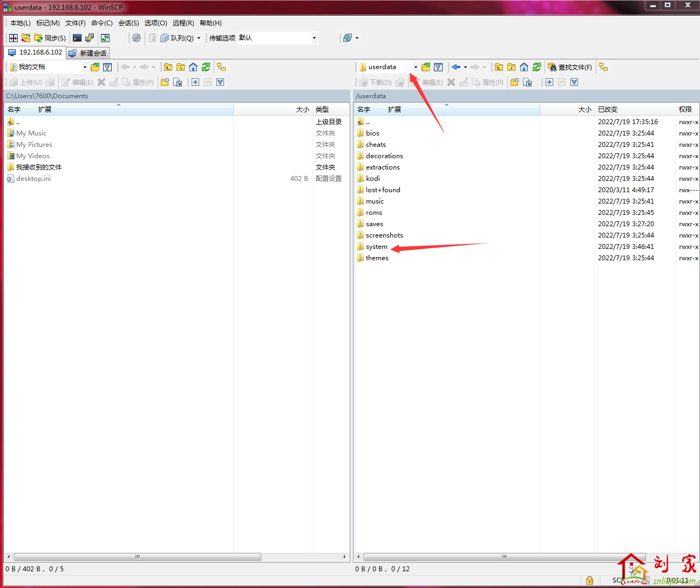700x588 pixels.
Task: Click the 查找文件(F) button
Action: (570, 67)
